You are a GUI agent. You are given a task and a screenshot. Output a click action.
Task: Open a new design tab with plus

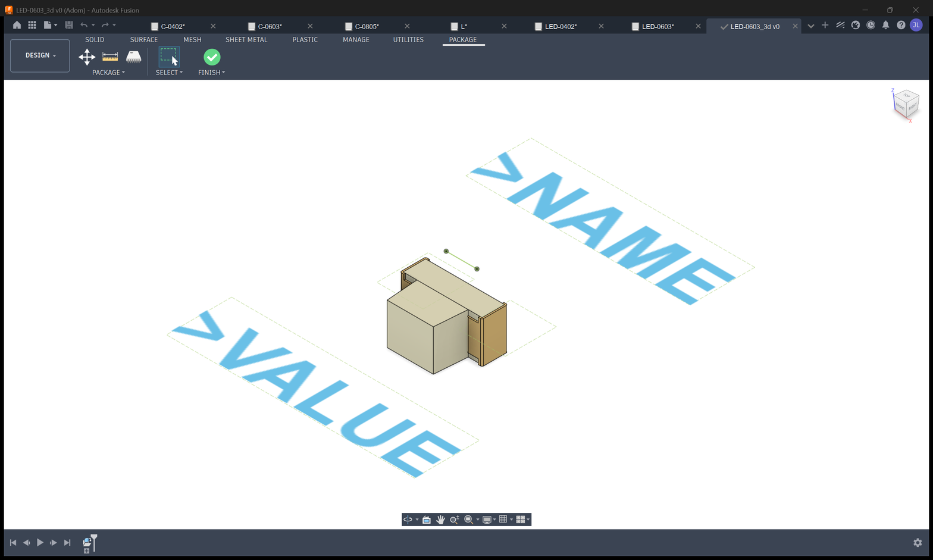point(825,25)
